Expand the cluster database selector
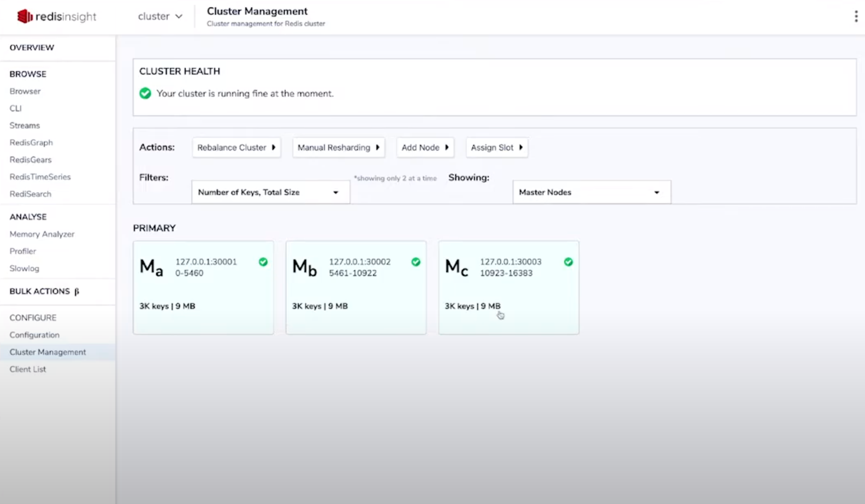This screenshot has height=504, width=865. [x=160, y=16]
